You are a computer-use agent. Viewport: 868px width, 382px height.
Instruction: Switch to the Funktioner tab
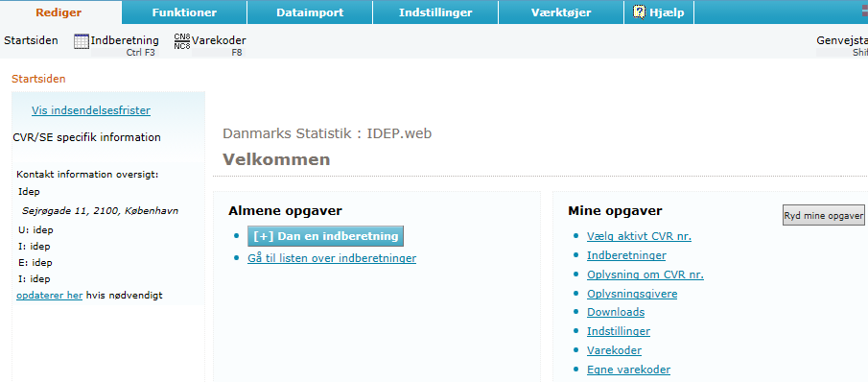coord(184,12)
